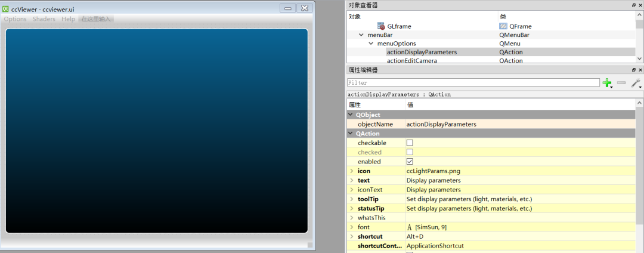The image size is (644, 253).
Task: Click the toolTip row's 'Set display parameters' value
Action: tap(469, 199)
